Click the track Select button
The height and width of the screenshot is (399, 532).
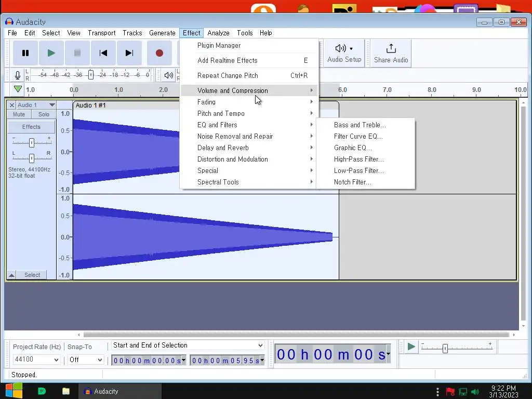click(32, 275)
